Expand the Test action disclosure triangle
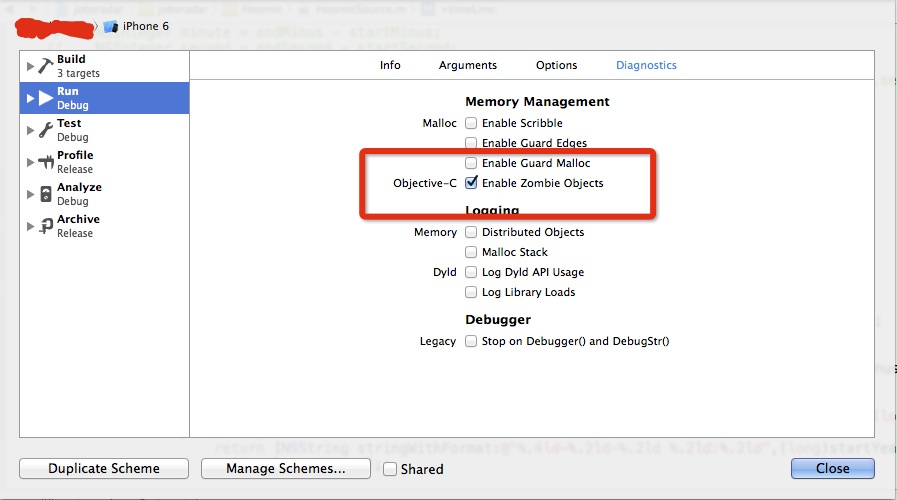Image resolution: width=897 pixels, height=500 pixels. point(30,130)
